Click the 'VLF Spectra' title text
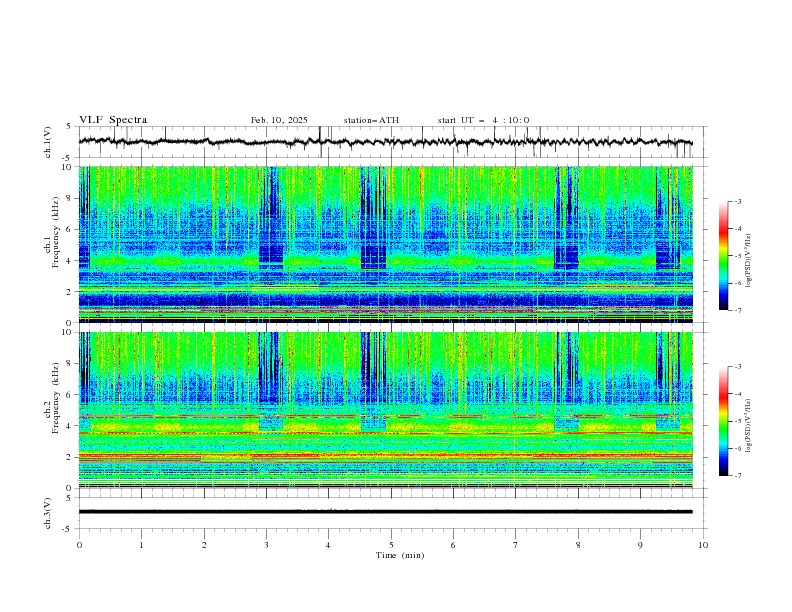Screen dimensions: 792x612 point(113,120)
